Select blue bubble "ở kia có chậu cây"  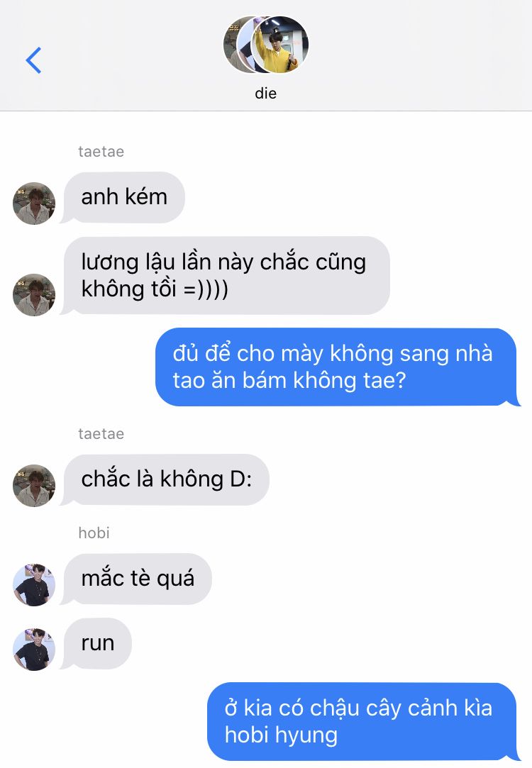pyautogui.click(x=362, y=721)
